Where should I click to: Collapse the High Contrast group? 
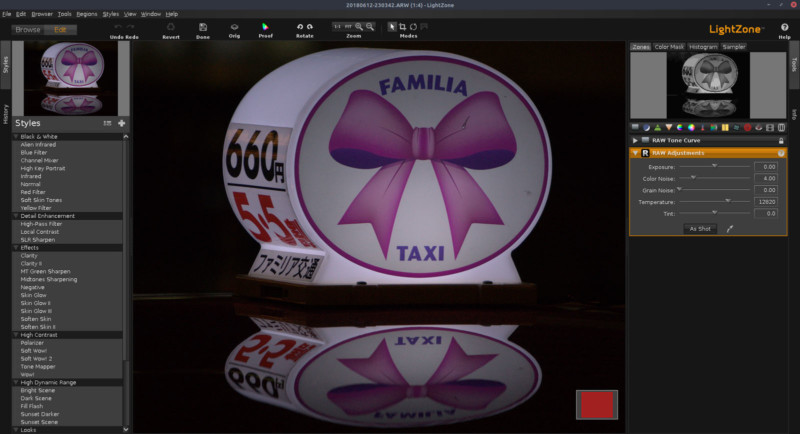tap(16, 335)
